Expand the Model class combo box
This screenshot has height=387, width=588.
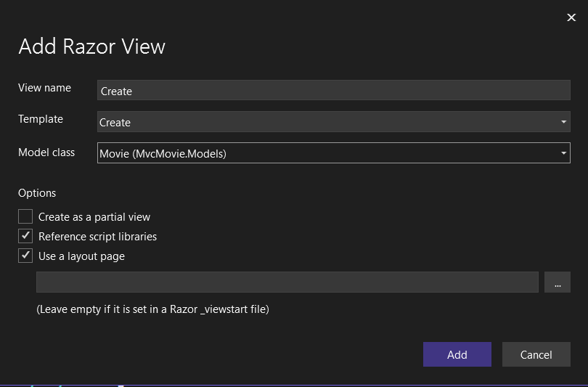[334, 153]
